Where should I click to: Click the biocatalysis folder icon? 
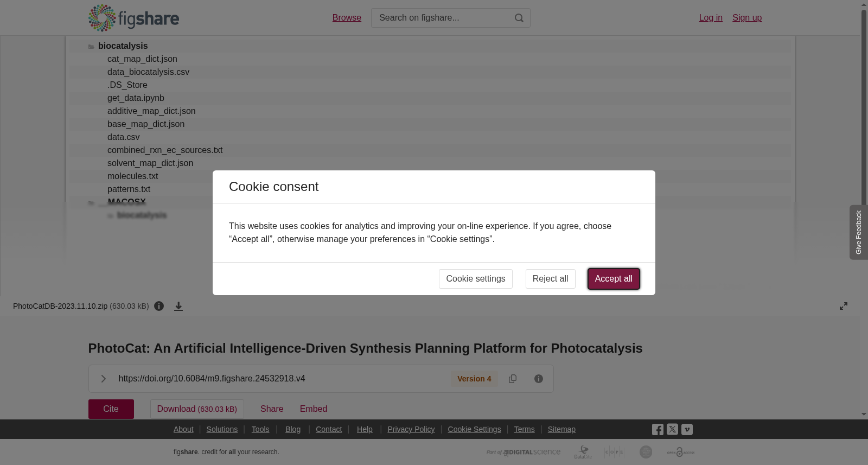(91, 47)
